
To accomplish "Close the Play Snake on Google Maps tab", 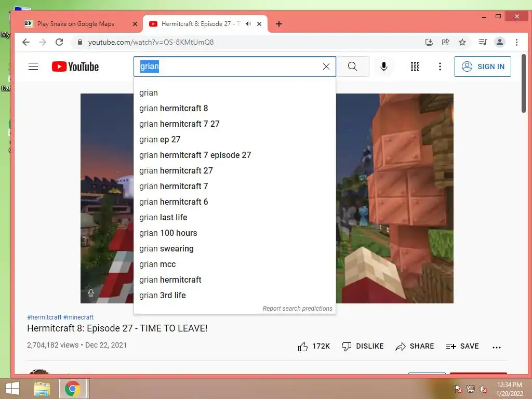I will [x=135, y=24].
